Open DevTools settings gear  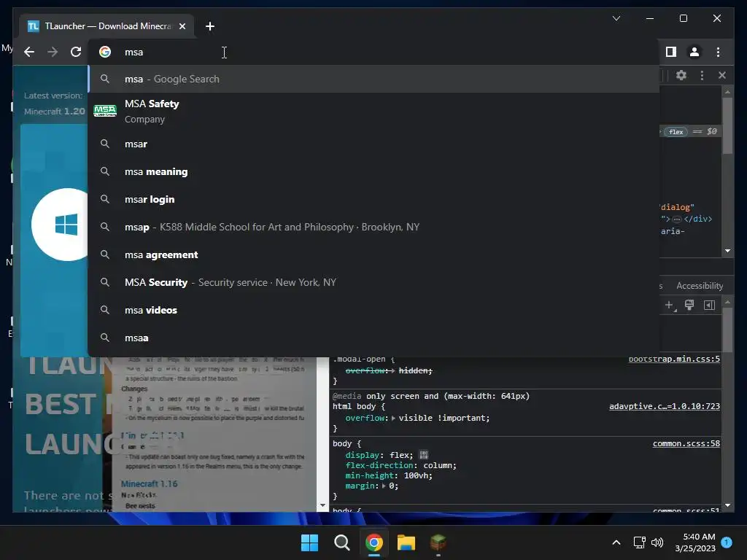pos(681,75)
